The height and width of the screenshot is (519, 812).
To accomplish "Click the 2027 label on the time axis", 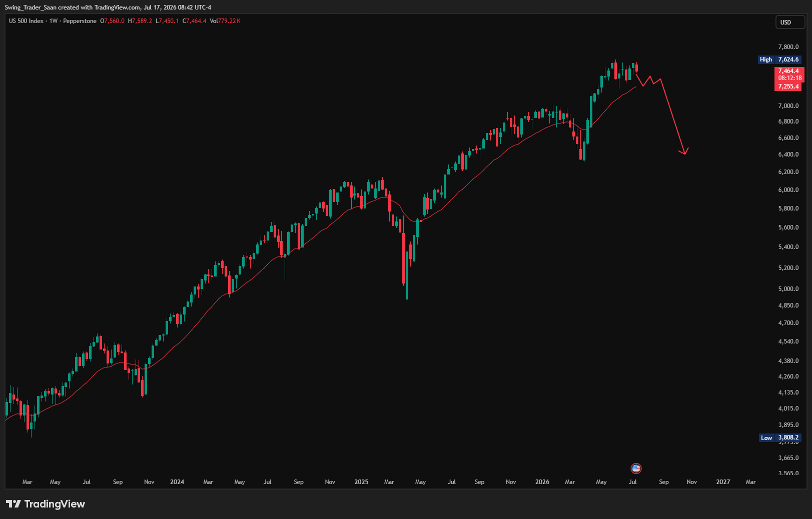I will click(x=723, y=482).
